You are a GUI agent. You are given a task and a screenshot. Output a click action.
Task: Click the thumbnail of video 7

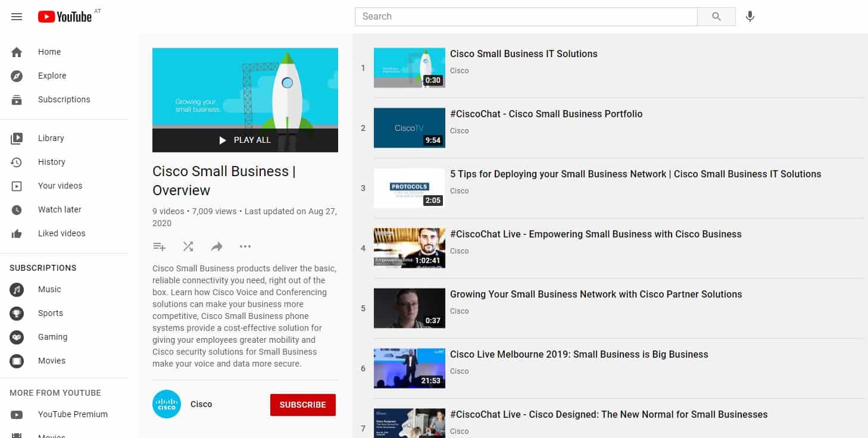[410, 423]
